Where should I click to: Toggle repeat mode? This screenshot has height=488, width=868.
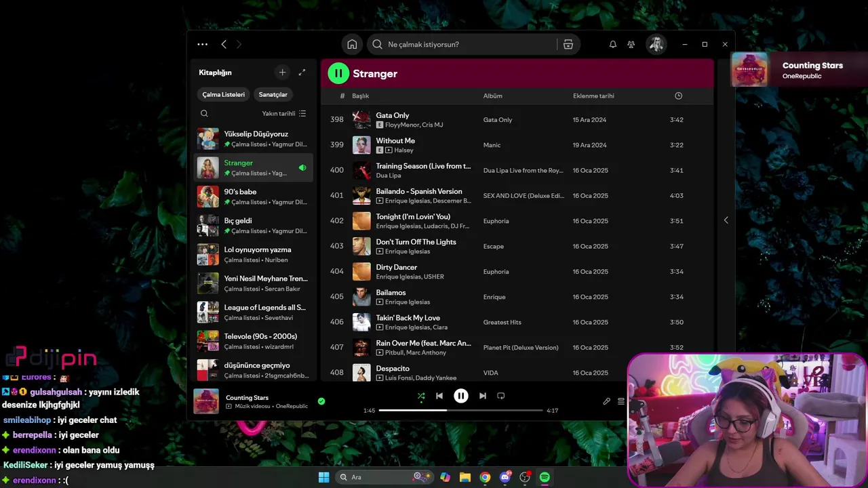[x=501, y=396]
